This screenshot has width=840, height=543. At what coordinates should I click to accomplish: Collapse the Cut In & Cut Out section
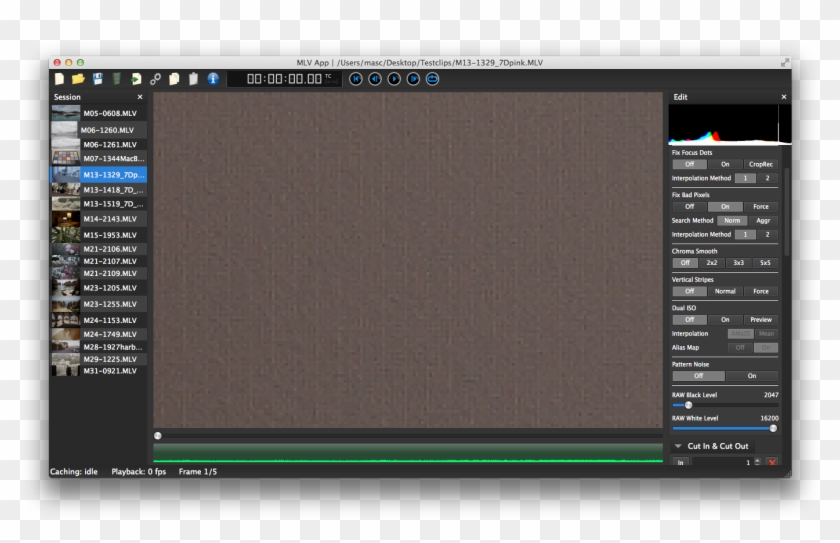point(678,446)
